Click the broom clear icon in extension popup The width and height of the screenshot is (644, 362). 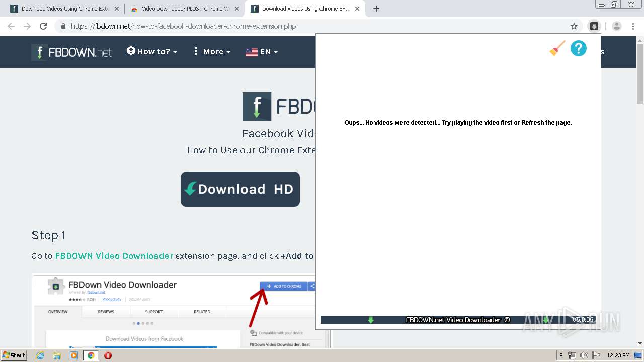(x=557, y=48)
